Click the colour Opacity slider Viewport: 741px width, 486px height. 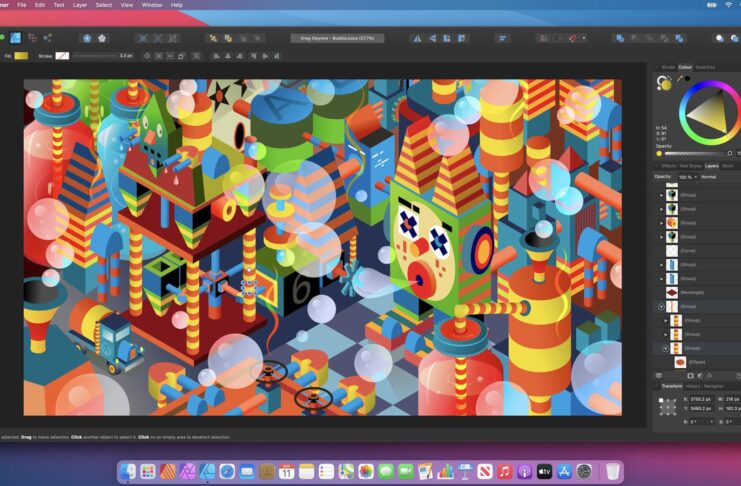click(x=698, y=154)
